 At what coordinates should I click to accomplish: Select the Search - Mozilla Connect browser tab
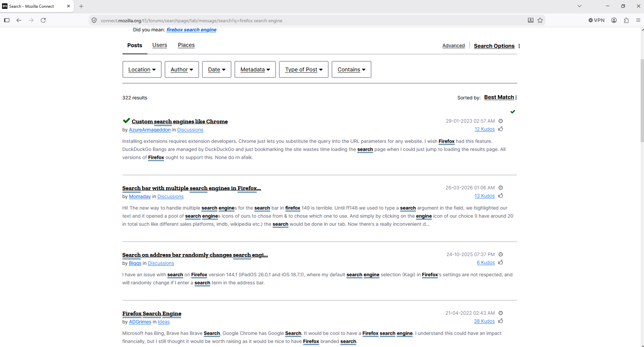coord(37,6)
